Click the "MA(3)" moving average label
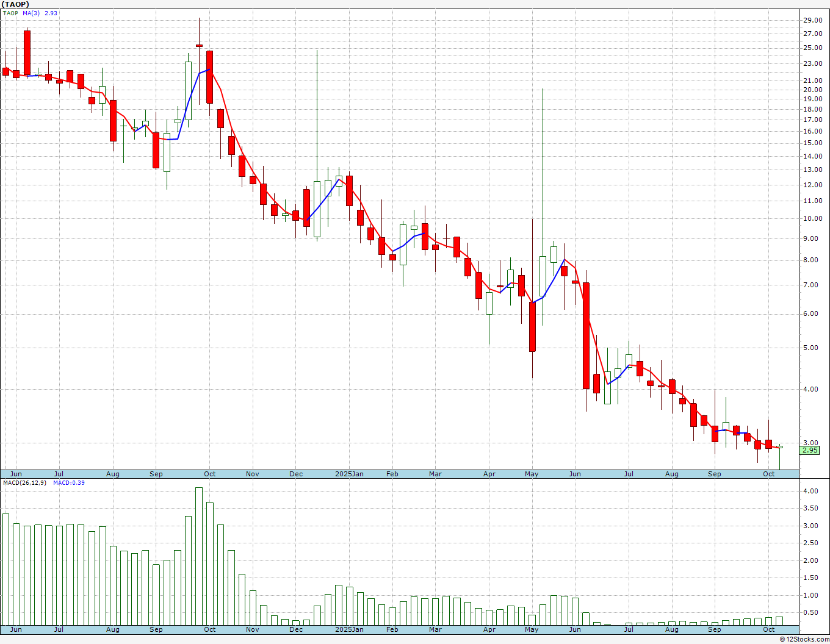This screenshot has height=644, width=830. (32, 13)
